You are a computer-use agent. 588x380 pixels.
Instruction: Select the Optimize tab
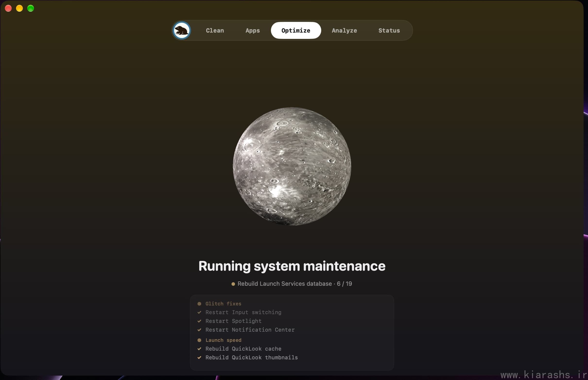pos(296,30)
